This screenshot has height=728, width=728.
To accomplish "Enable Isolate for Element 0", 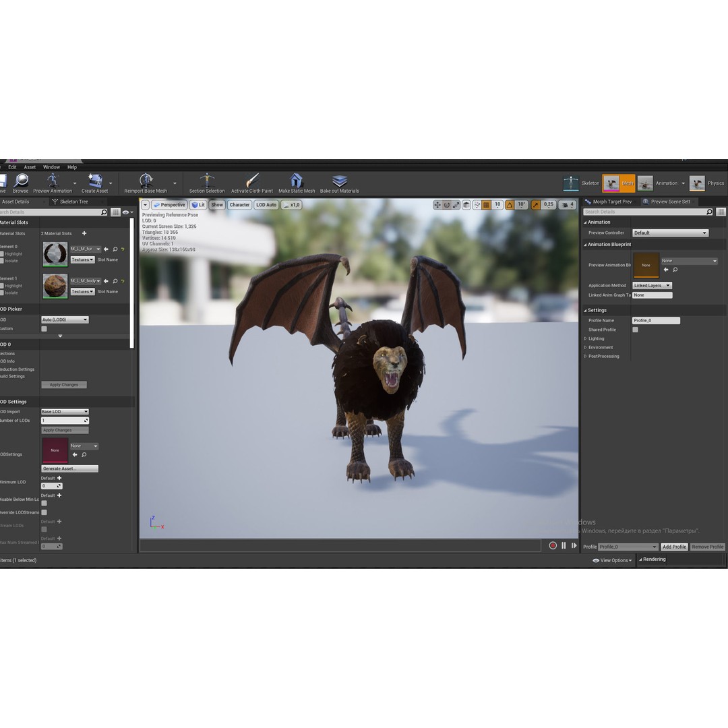I will pyautogui.click(x=2, y=261).
